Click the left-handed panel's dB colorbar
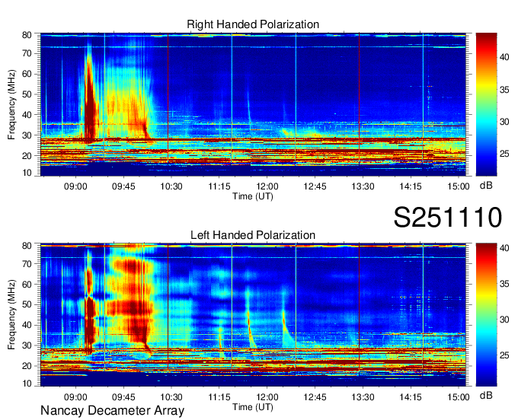The width and height of the screenshot is (518, 420). coord(486,313)
